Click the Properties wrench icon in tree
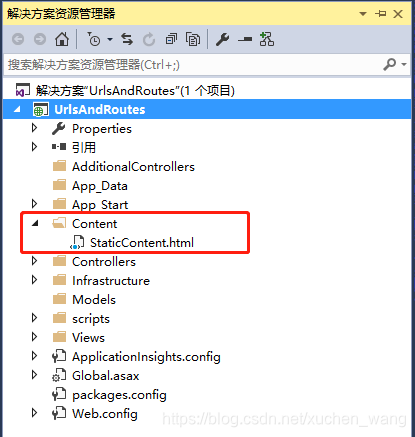Screen dimensions: 415x437 tap(59, 128)
